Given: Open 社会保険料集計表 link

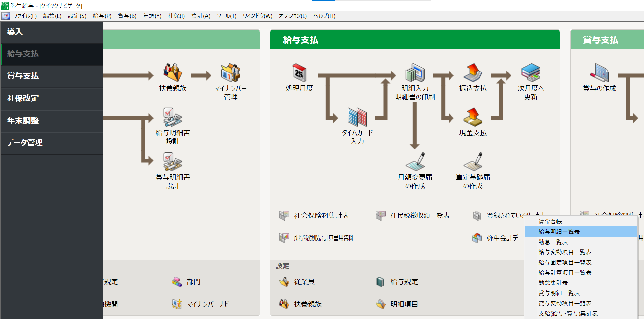Looking at the screenshot, I should coord(321,216).
